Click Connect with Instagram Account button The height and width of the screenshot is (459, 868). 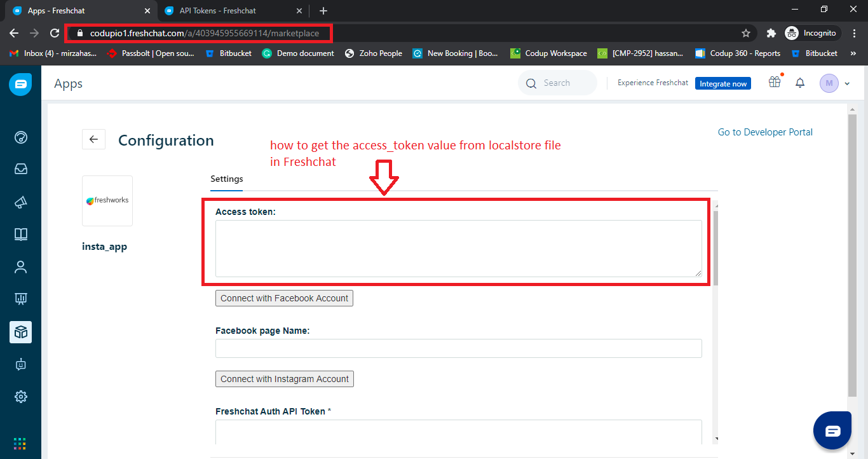pyautogui.click(x=285, y=379)
